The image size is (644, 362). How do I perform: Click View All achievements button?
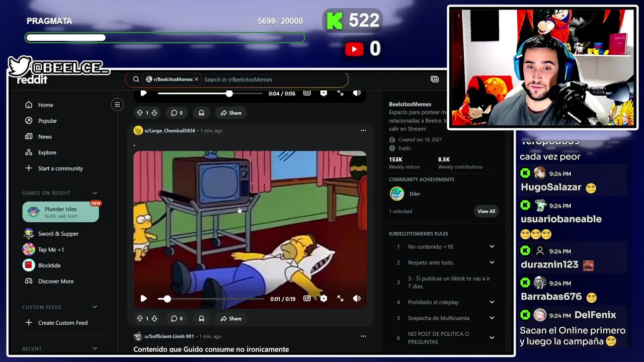point(486,211)
